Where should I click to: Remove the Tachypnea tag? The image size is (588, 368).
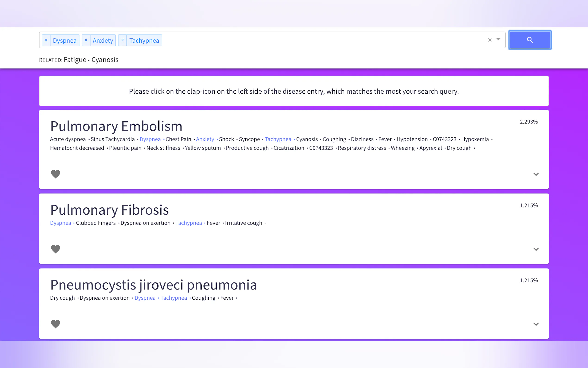122,40
